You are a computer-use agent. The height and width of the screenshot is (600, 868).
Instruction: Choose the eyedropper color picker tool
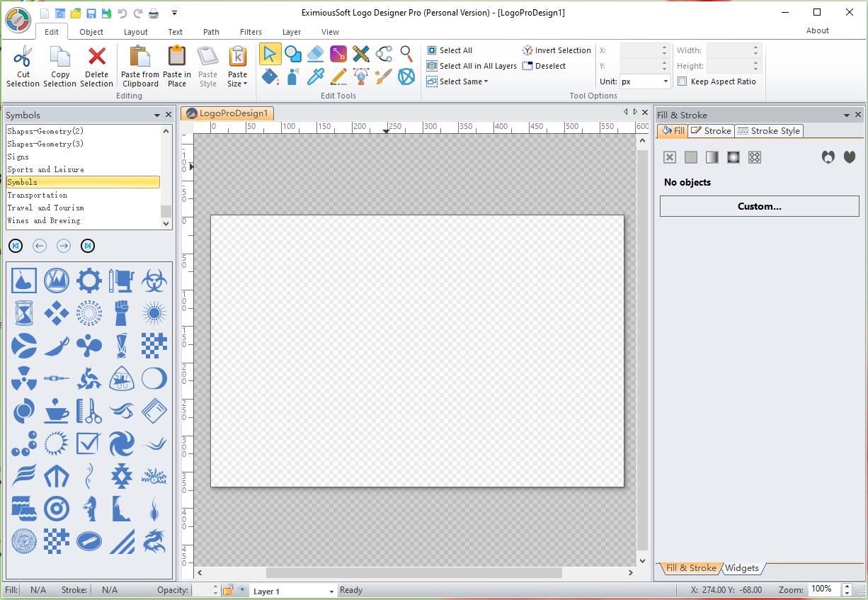(x=316, y=77)
